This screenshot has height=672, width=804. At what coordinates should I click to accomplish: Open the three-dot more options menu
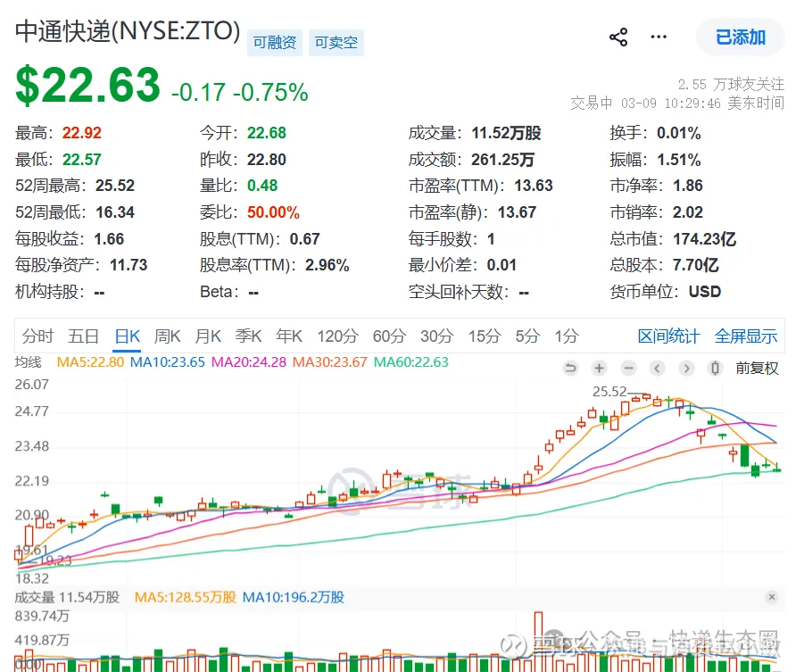[x=659, y=37]
